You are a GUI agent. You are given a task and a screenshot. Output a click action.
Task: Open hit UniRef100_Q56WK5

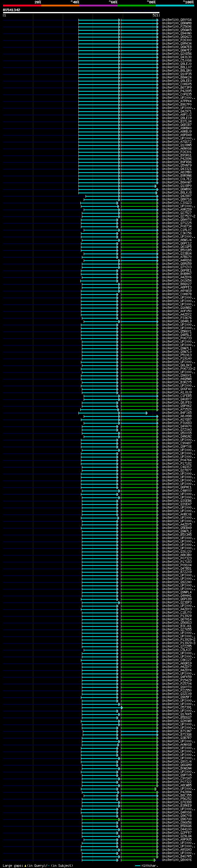coord(177,30)
